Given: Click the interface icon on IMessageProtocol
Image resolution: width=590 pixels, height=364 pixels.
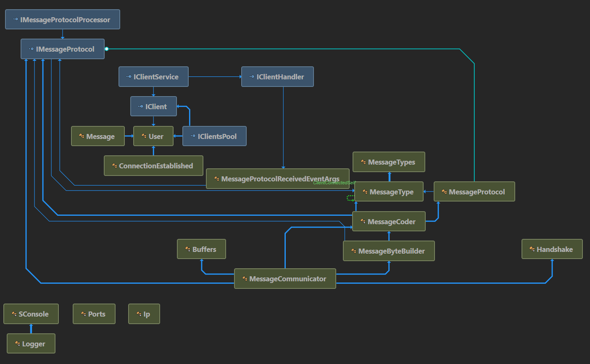Looking at the screenshot, I should (x=31, y=49).
